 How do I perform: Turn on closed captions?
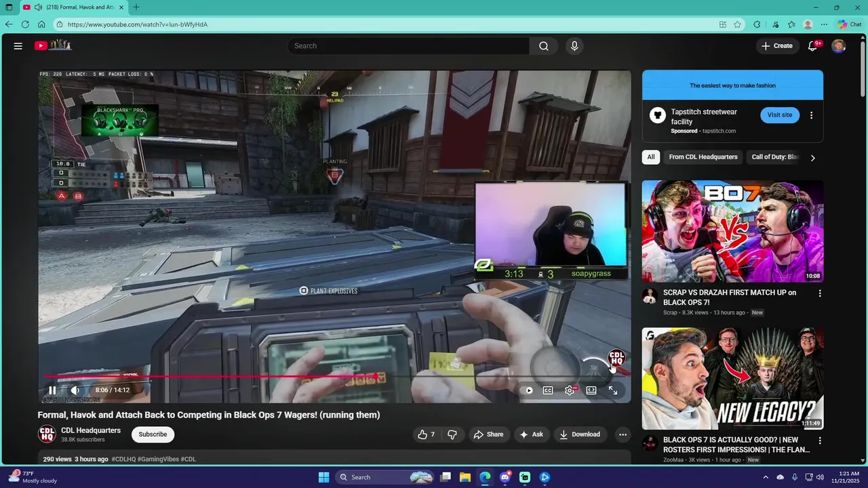[x=548, y=390]
